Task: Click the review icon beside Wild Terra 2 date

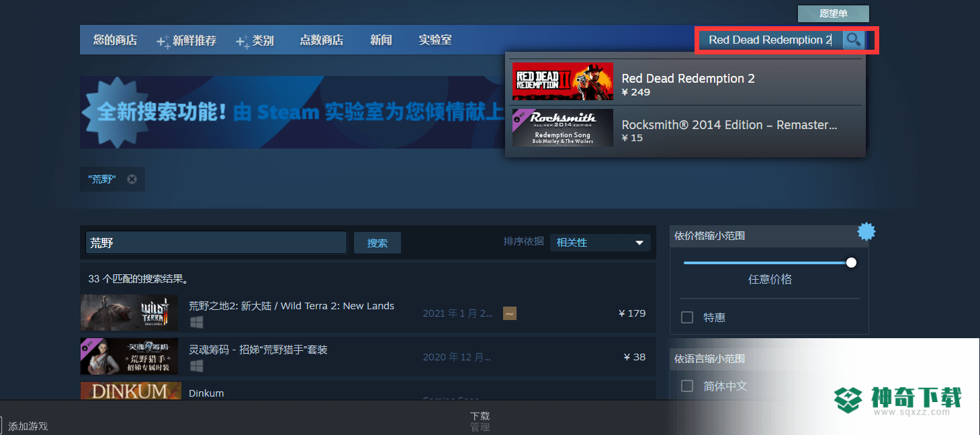Action: [510, 313]
